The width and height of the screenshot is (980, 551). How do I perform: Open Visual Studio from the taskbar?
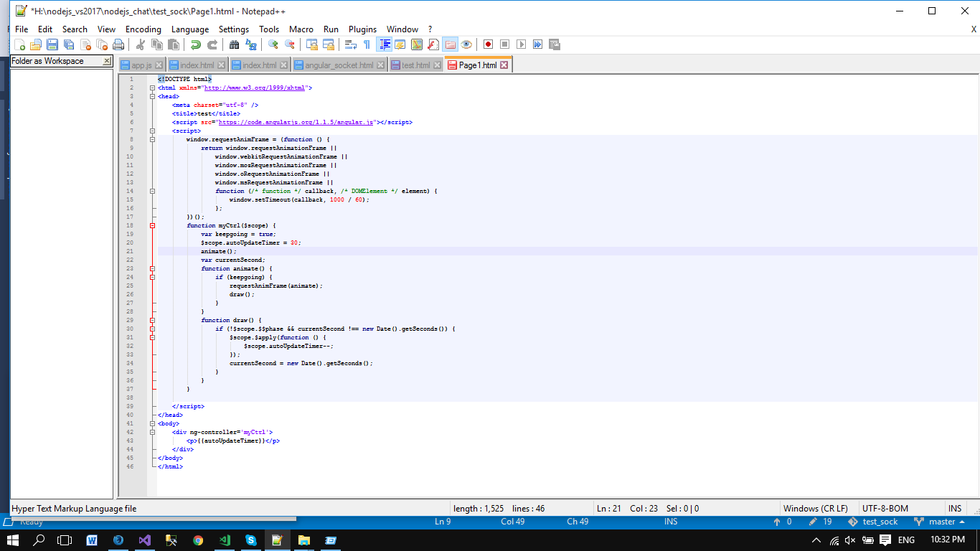(145, 540)
